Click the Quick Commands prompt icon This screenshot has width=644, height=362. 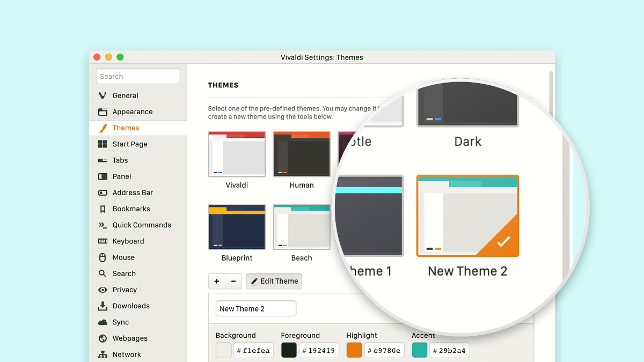click(x=103, y=225)
